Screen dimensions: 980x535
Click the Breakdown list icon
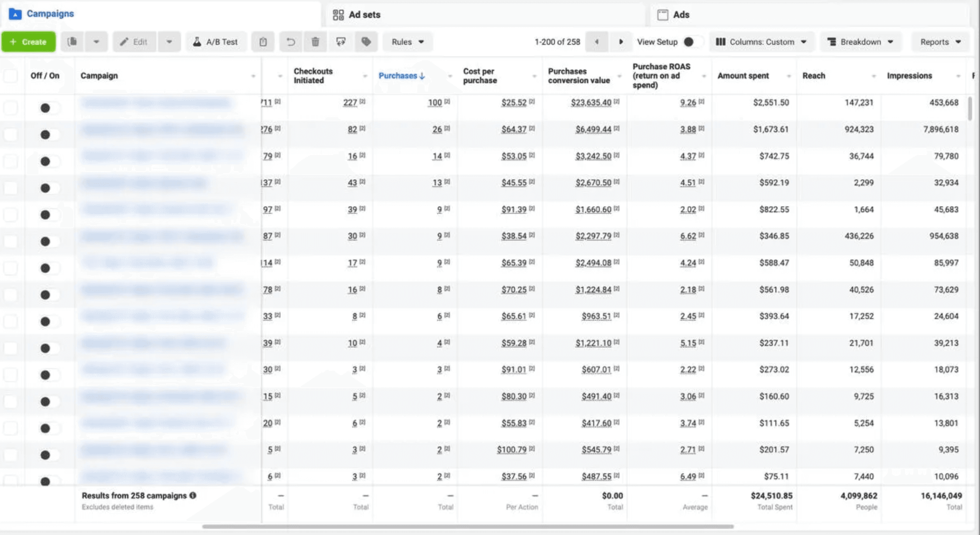832,42
